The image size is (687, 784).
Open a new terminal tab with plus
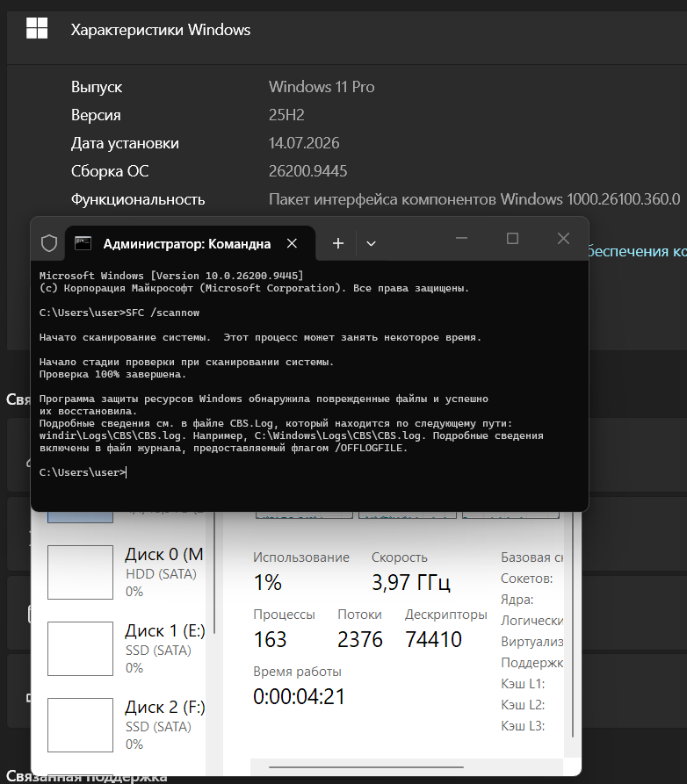[x=338, y=243]
